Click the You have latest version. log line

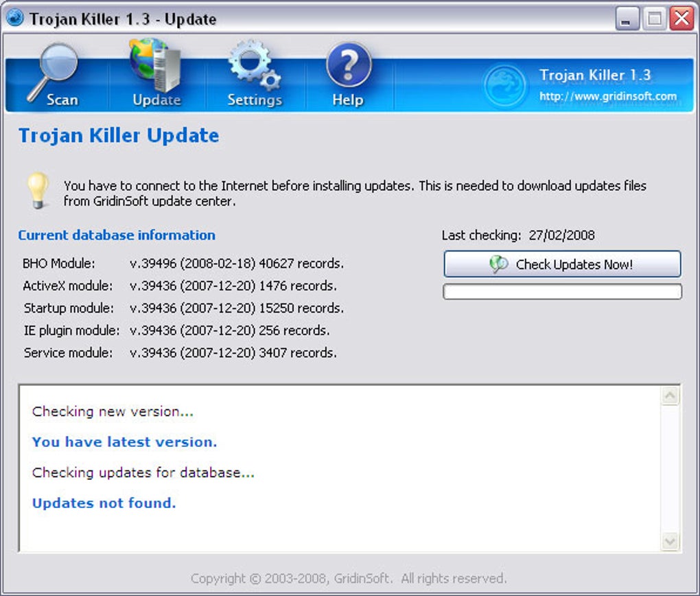pyautogui.click(x=124, y=442)
